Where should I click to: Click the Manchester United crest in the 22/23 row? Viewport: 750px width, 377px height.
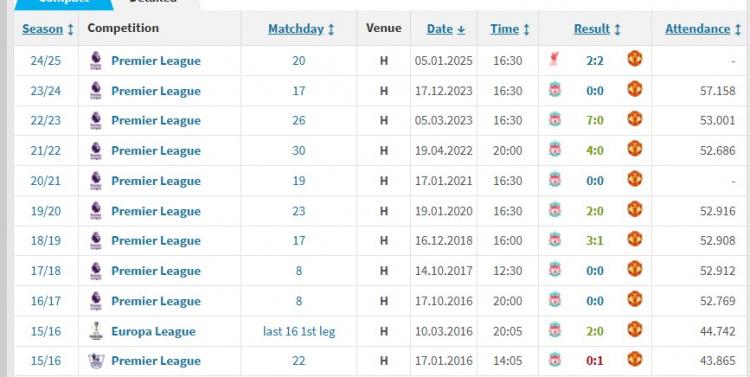[634, 118]
